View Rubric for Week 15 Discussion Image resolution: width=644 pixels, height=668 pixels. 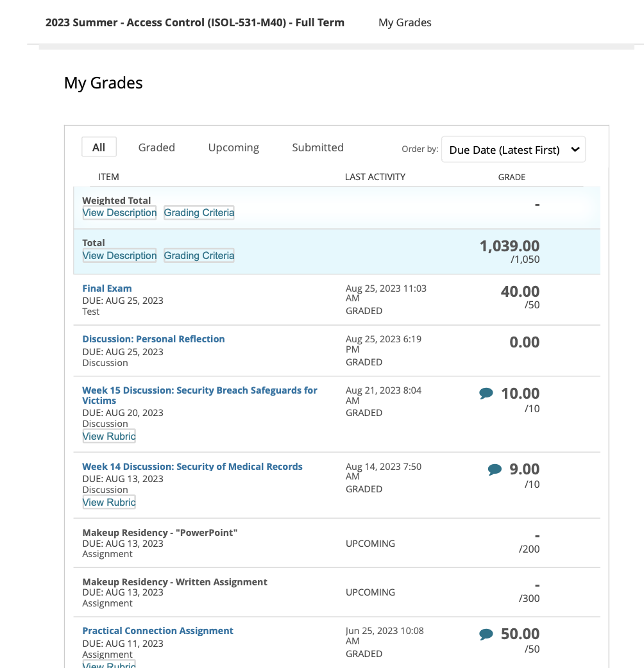(109, 437)
